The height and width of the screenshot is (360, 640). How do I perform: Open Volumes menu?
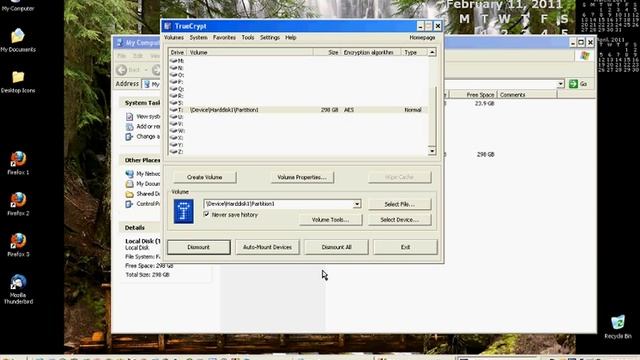click(173, 38)
